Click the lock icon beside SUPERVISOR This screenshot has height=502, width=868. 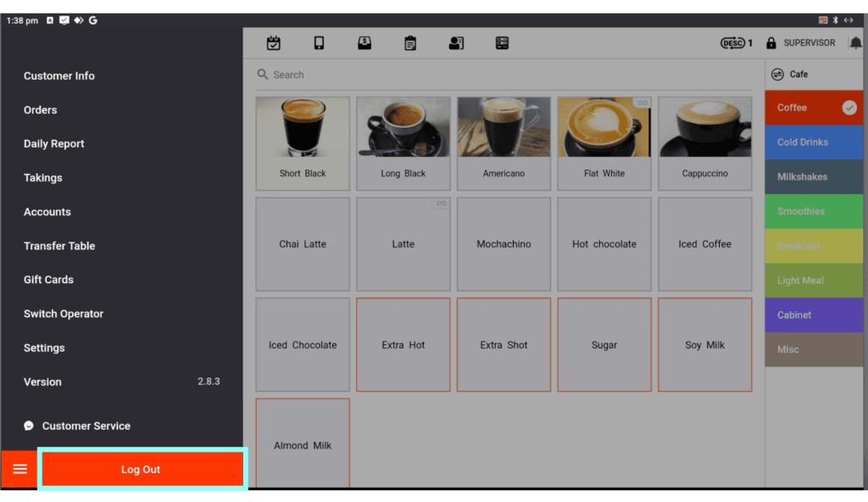click(771, 43)
